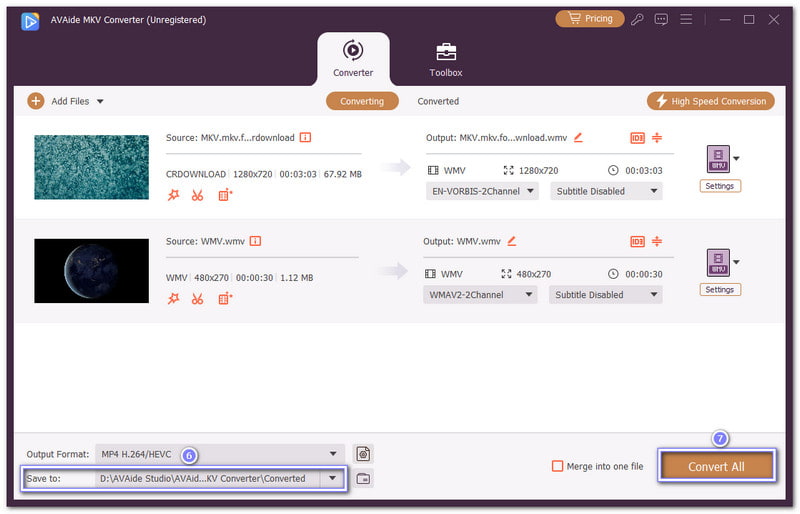Image resolution: width=800 pixels, height=514 pixels.
Task: Click the Add Files plus icon
Action: pos(35,101)
